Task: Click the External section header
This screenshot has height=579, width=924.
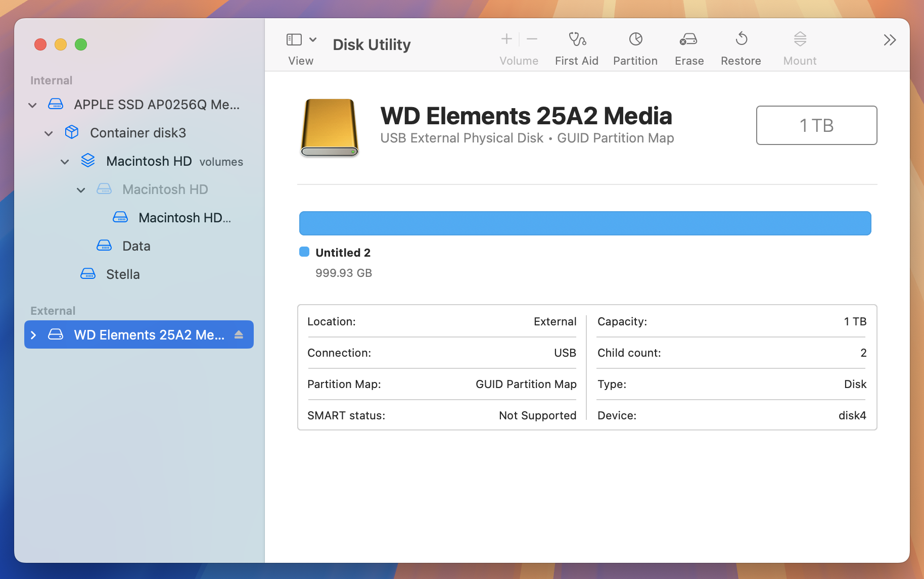Action: (53, 311)
